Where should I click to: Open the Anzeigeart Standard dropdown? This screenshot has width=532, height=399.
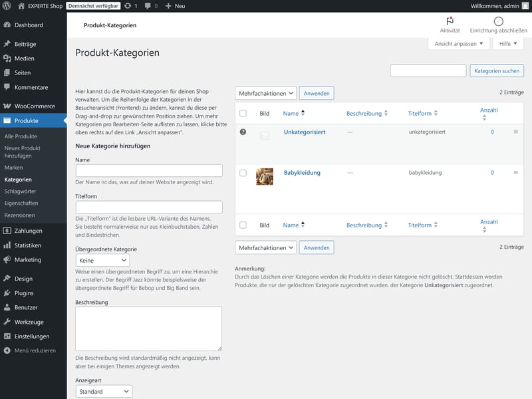tap(104, 392)
